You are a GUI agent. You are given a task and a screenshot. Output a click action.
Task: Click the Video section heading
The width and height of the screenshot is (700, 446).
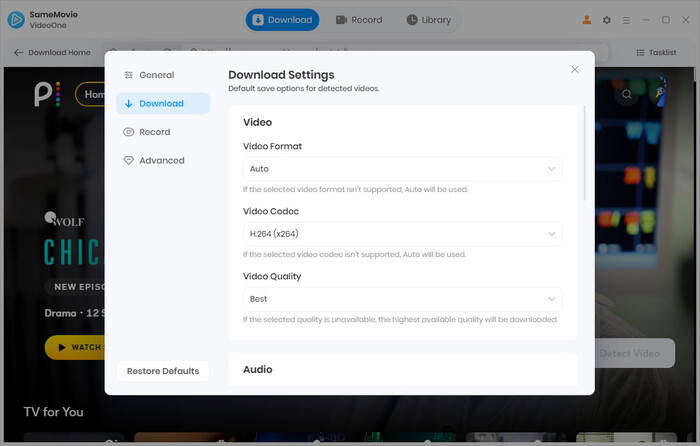tap(258, 122)
